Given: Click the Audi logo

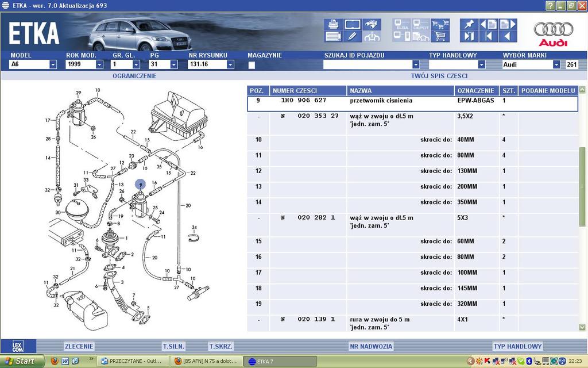Looking at the screenshot, I should 554,30.
